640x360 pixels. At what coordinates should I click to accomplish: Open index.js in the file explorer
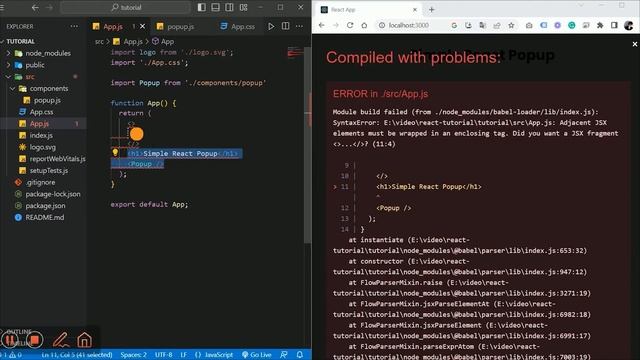pyautogui.click(x=41, y=136)
